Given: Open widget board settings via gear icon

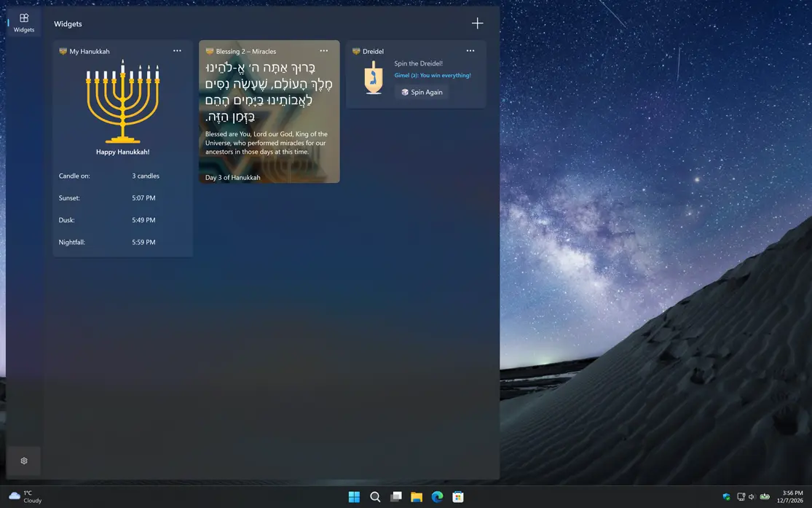Looking at the screenshot, I should [x=24, y=461].
